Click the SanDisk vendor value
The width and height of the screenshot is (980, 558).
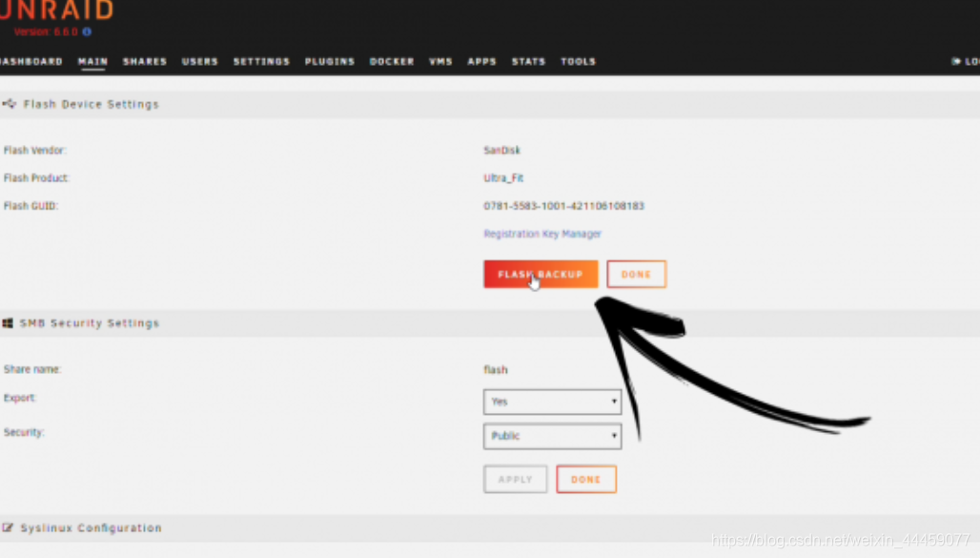(x=501, y=150)
